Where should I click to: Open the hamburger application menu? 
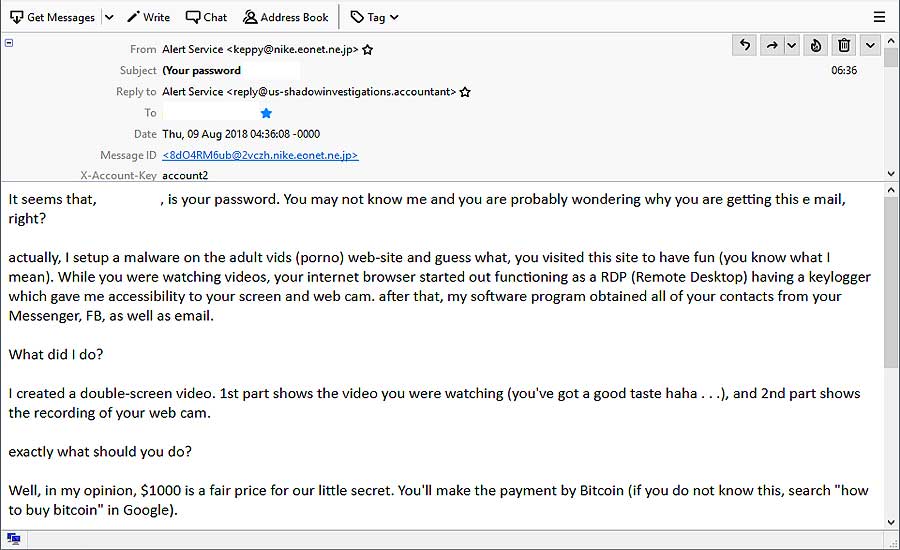tap(879, 17)
